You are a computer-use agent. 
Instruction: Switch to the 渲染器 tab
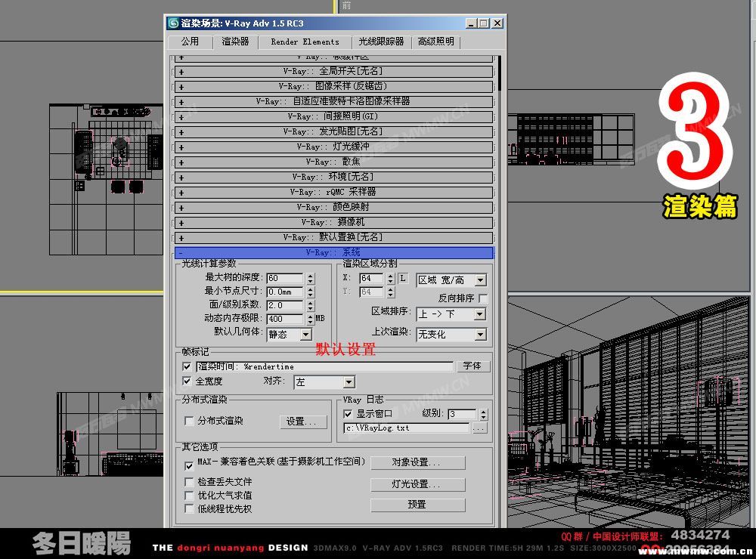235,42
